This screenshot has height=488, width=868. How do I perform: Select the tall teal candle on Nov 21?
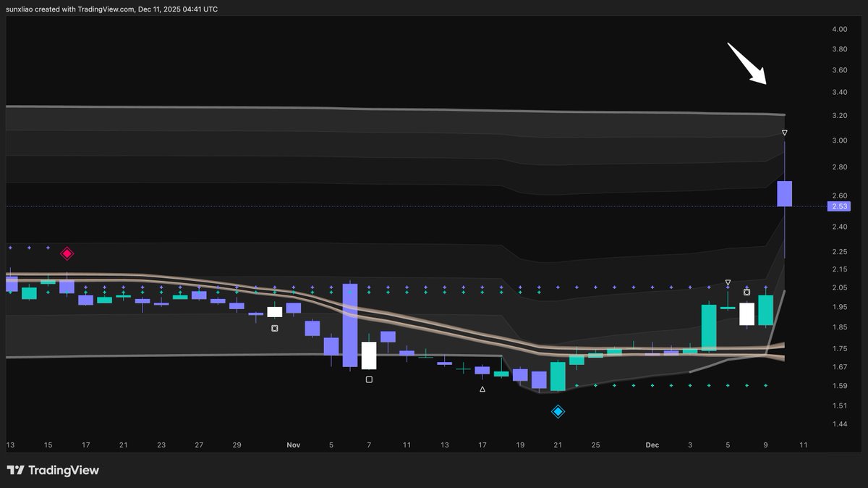558,376
